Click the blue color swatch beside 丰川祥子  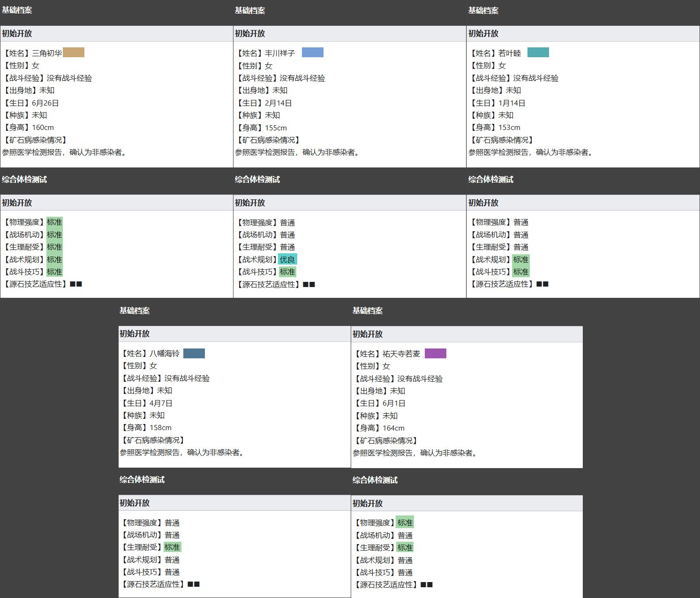[313, 53]
